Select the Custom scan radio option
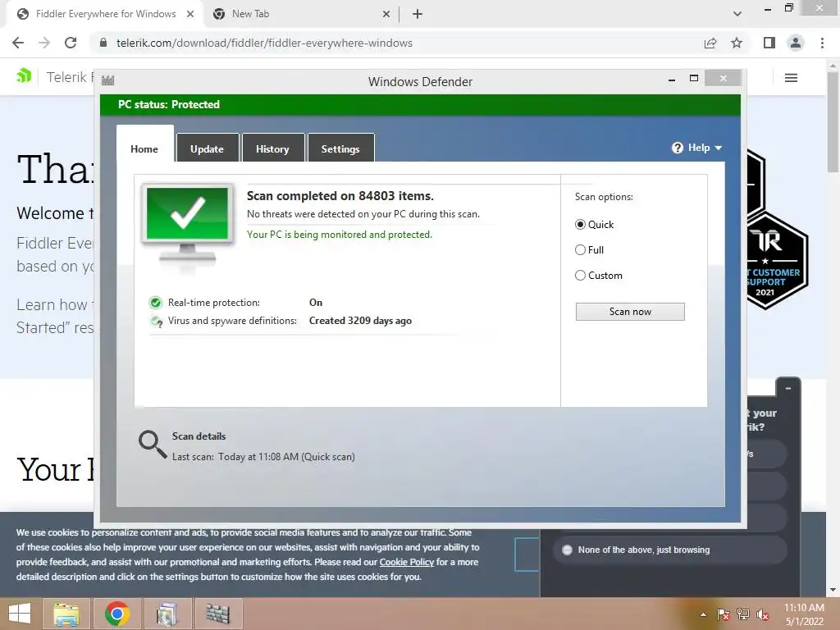Screen dimensions: 840x630 tap(580, 276)
